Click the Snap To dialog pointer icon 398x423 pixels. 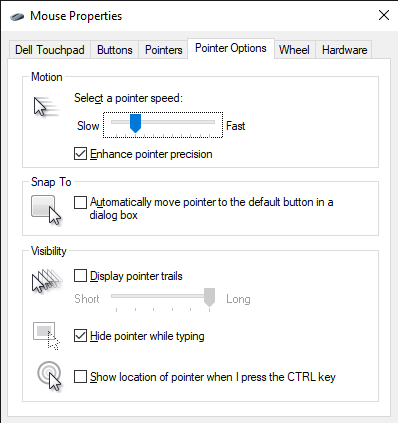click(46, 210)
